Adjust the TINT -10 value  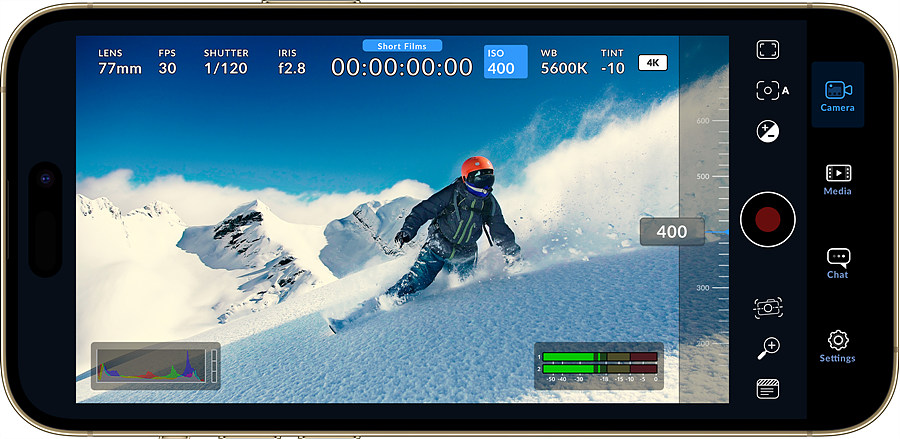[x=612, y=62]
